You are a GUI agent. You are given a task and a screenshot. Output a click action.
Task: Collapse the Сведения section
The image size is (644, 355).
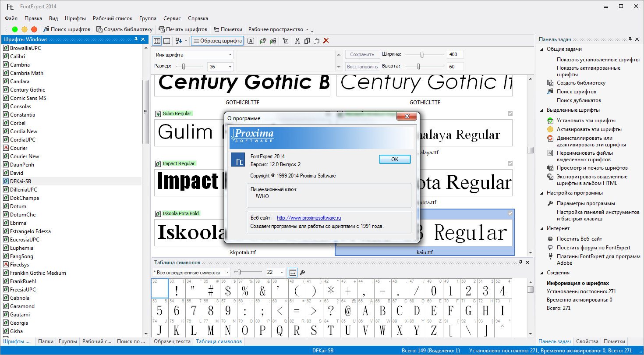(x=542, y=273)
